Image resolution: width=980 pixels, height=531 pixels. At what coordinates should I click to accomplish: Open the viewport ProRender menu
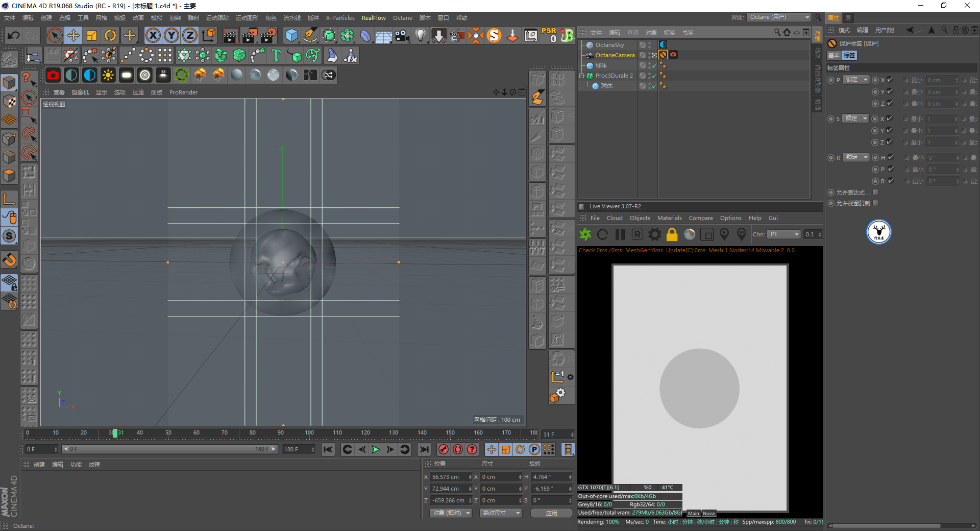tap(183, 92)
